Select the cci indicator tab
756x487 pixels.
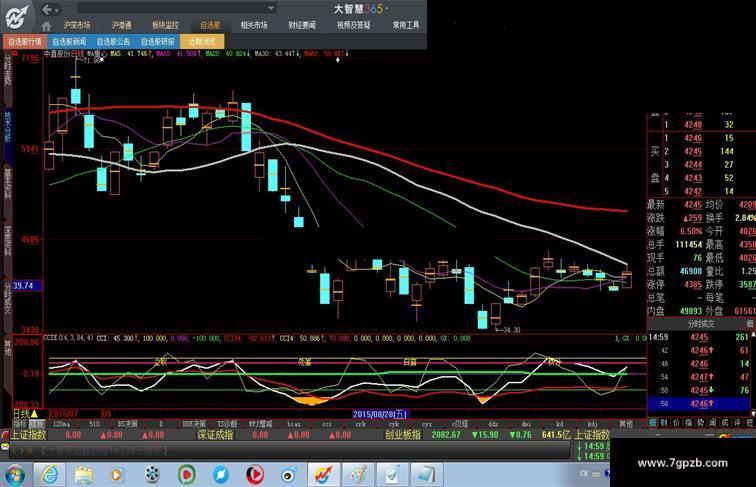tap(327, 424)
